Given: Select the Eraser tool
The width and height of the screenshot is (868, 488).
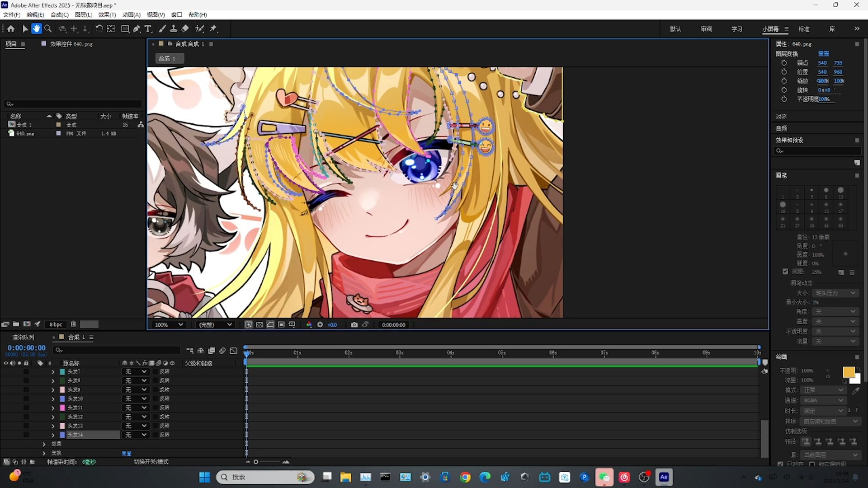Looking at the screenshot, I should click(185, 28).
